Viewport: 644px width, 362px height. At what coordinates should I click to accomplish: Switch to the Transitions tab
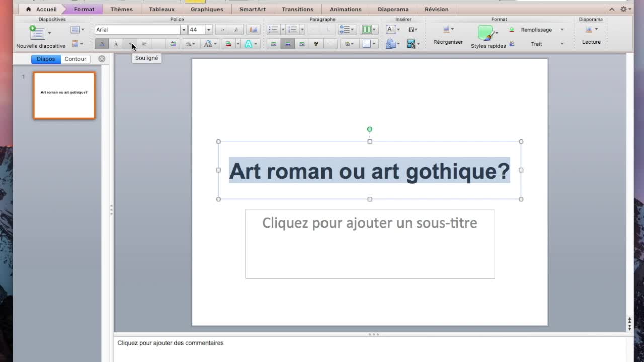[x=297, y=9]
